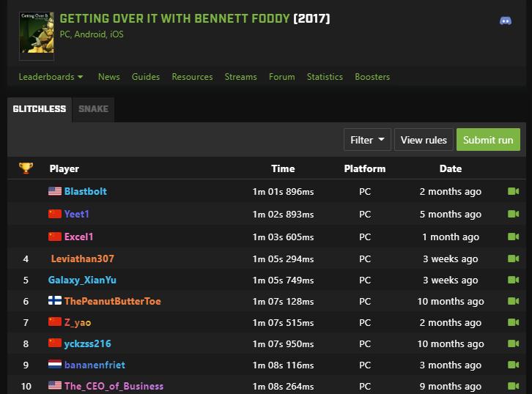This screenshot has height=394, width=532.
Task: Click the United States flag beside Blastbolt
Action: click(55, 192)
